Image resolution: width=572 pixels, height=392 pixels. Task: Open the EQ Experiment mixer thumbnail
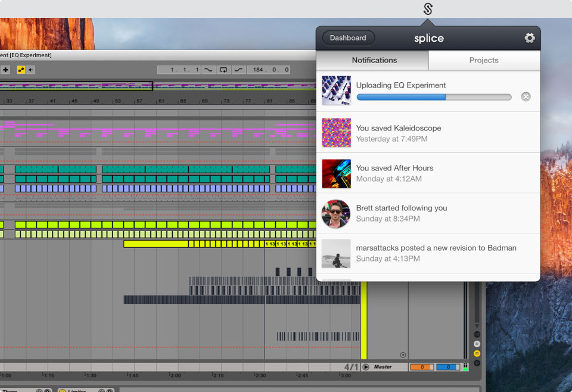tap(336, 91)
